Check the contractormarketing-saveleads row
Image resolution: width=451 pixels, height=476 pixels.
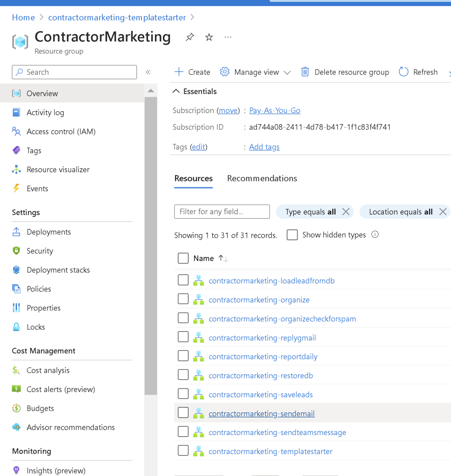(183, 394)
